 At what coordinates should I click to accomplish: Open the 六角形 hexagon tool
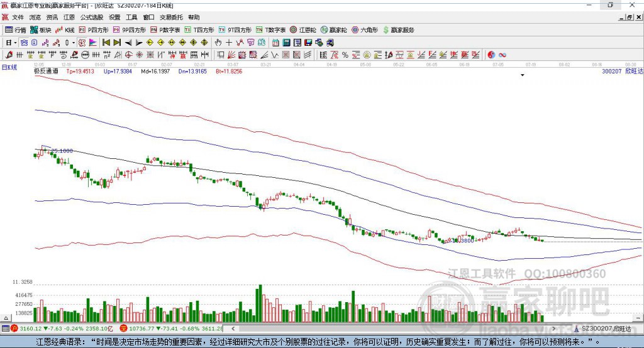(365, 30)
